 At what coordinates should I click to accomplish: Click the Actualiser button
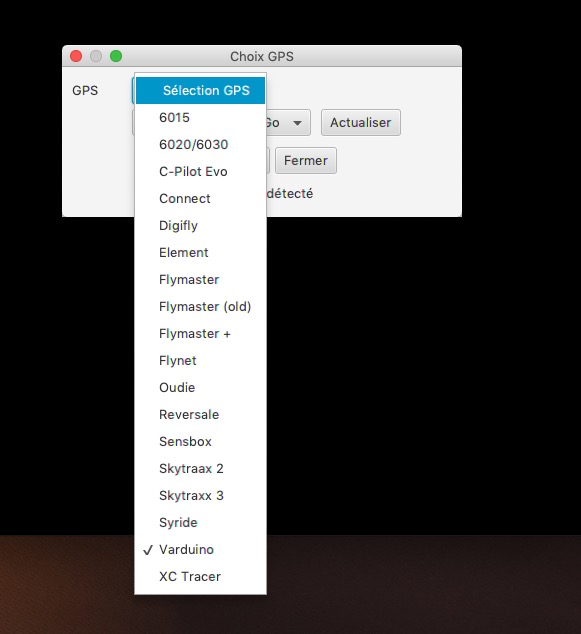pos(361,123)
